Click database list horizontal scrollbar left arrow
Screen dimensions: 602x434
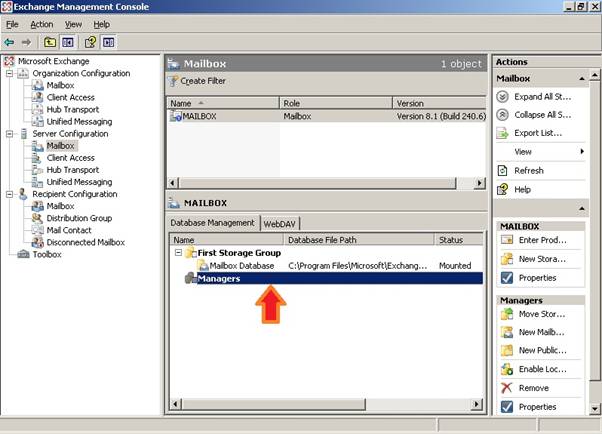(x=175, y=404)
